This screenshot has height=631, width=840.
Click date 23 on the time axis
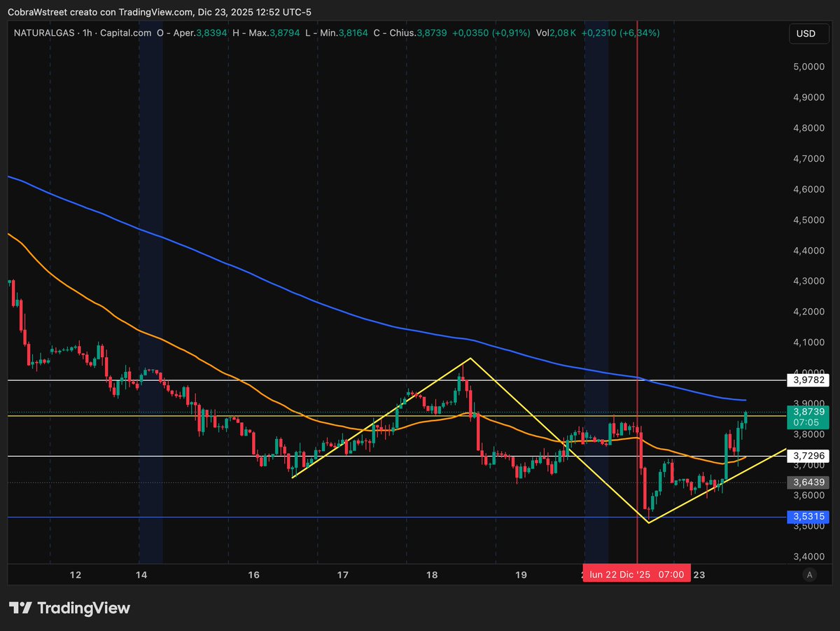click(699, 574)
